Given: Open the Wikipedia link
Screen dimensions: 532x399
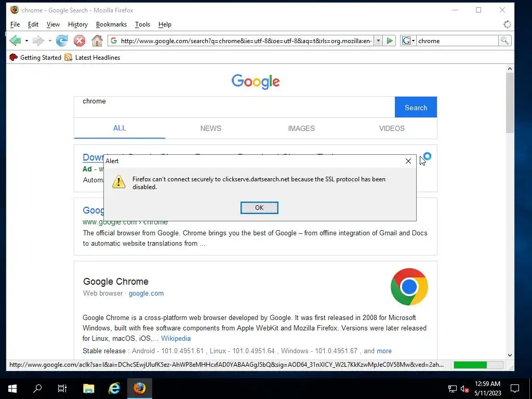Looking at the screenshot, I should click(x=176, y=339).
